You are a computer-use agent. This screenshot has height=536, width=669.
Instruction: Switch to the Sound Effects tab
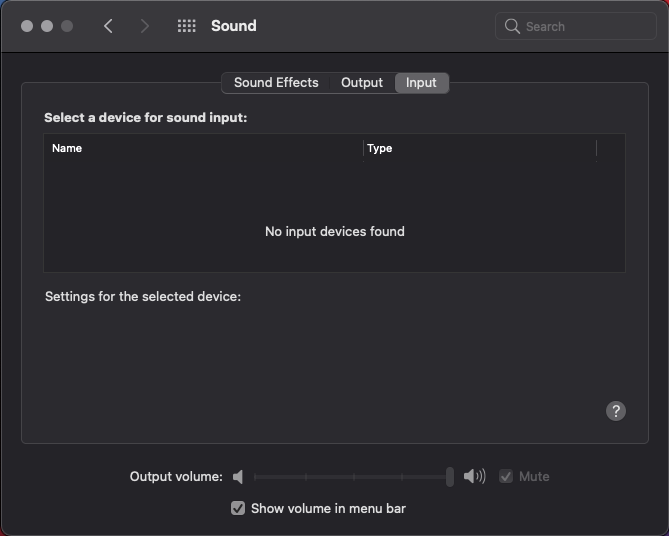click(276, 83)
